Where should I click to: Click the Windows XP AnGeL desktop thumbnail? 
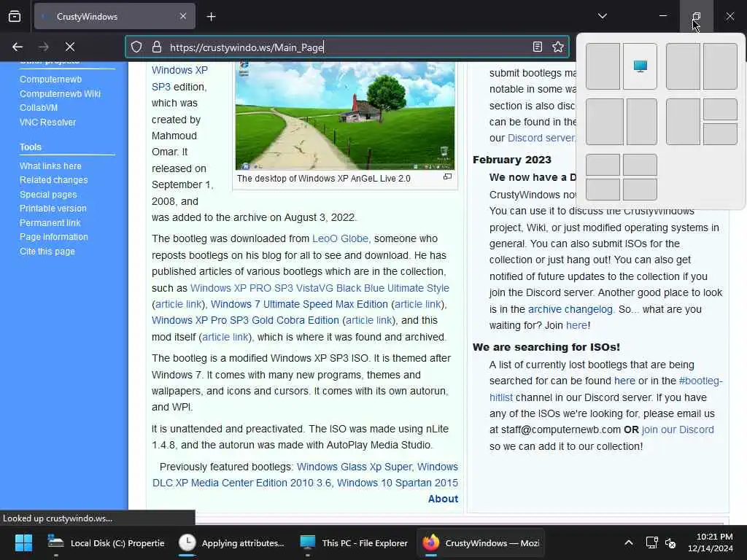coord(345,115)
